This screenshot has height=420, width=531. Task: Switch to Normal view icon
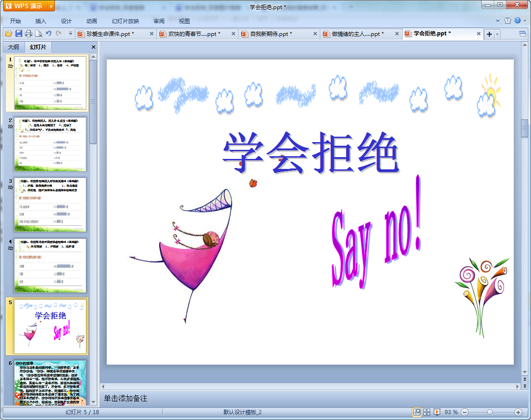pyautogui.click(x=417, y=412)
